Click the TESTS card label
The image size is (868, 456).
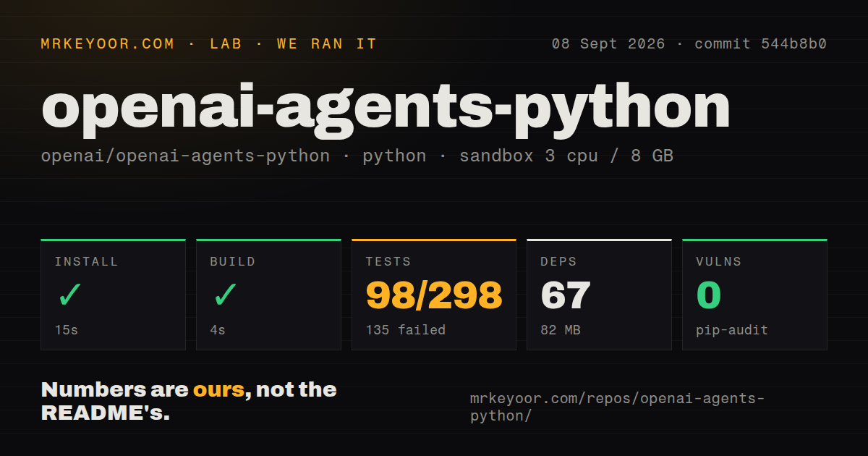coord(388,262)
